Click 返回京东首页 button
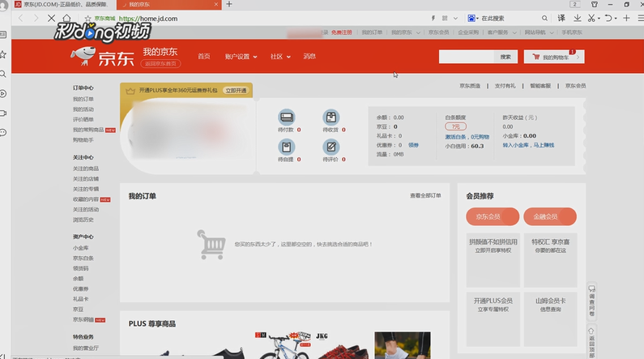 coord(160,64)
